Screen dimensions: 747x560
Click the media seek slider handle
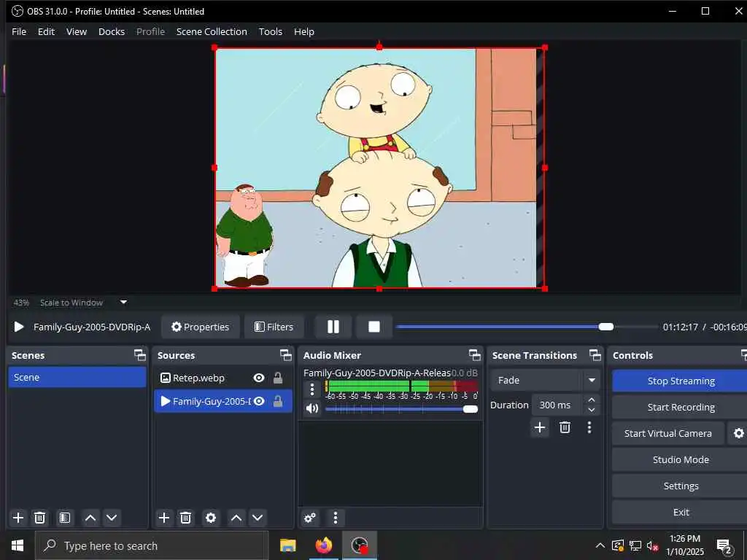pos(606,327)
